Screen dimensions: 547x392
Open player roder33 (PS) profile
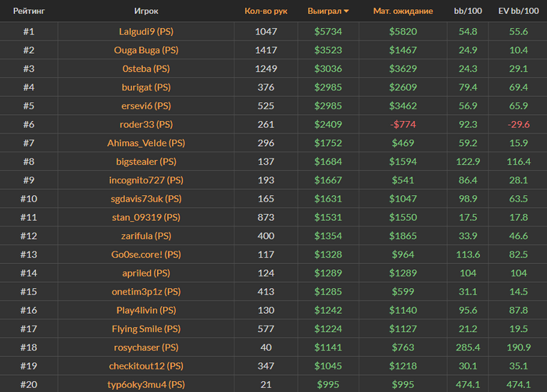tap(145, 125)
